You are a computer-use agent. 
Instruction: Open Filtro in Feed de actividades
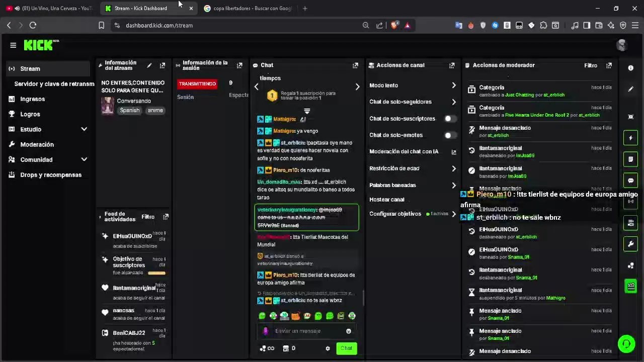click(148, 217)
